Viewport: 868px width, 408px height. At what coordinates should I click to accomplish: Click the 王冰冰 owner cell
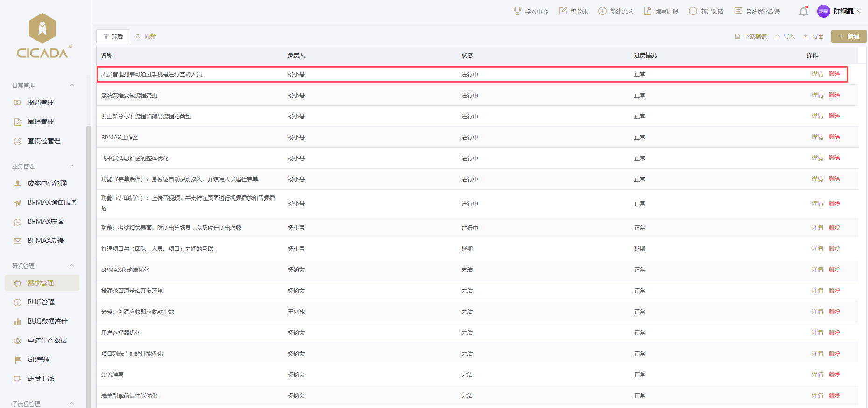coord(296,312)
